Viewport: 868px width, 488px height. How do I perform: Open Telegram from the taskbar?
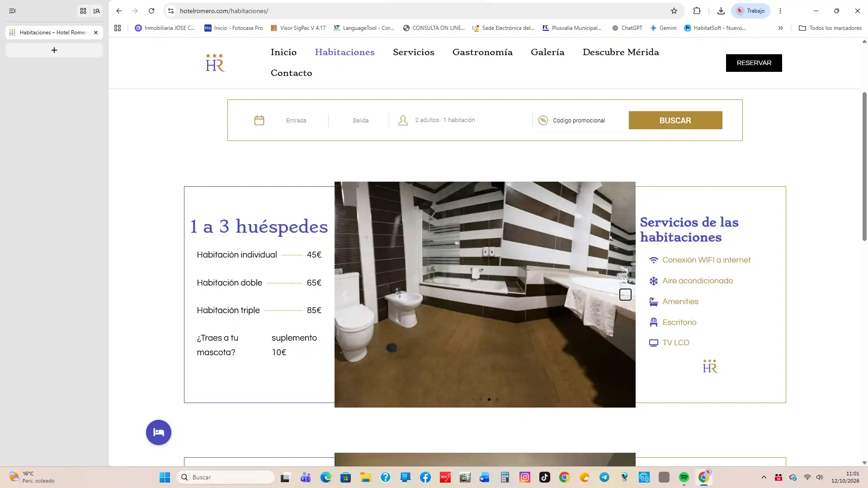tap(604, 477)
